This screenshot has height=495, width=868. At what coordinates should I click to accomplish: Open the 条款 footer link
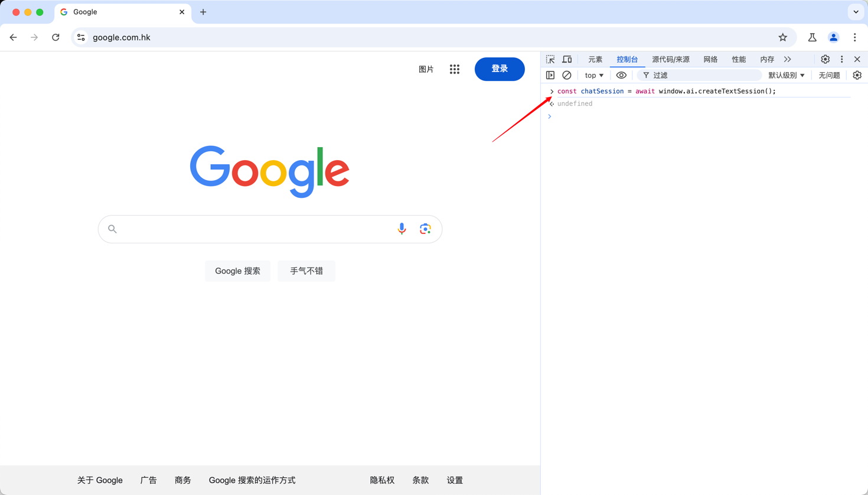point(420,480)
